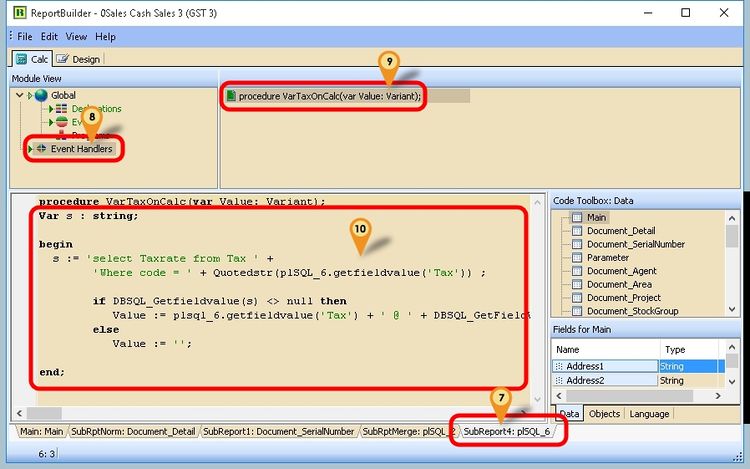The image size is (750, 469).
Task: Click the Declarations grid icon
Action: click(62, 109)
